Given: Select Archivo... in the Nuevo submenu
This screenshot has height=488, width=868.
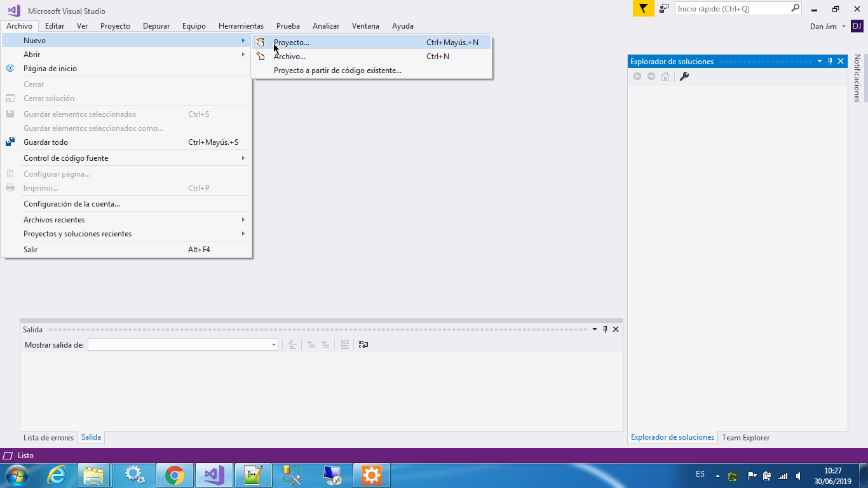Looking at the screenshot, I should [289, 57].
